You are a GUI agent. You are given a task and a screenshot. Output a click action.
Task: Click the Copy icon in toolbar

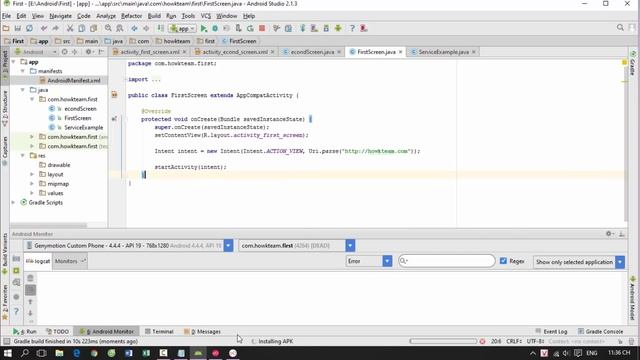point(82,28)
